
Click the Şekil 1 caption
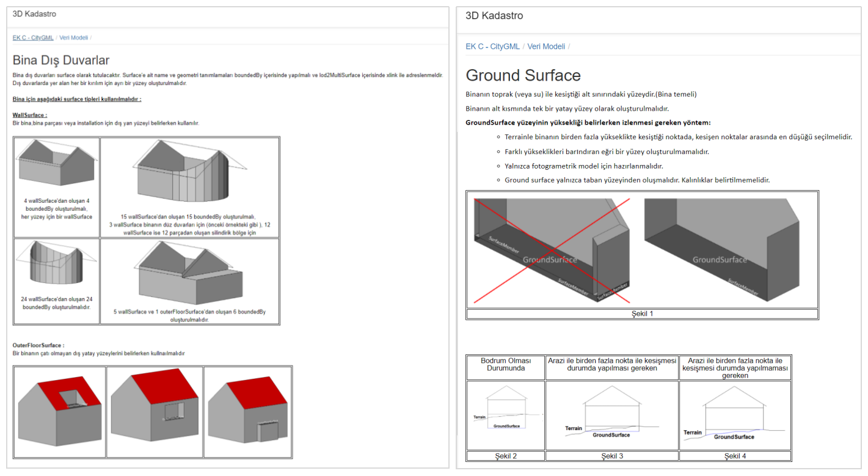[642, 314]
